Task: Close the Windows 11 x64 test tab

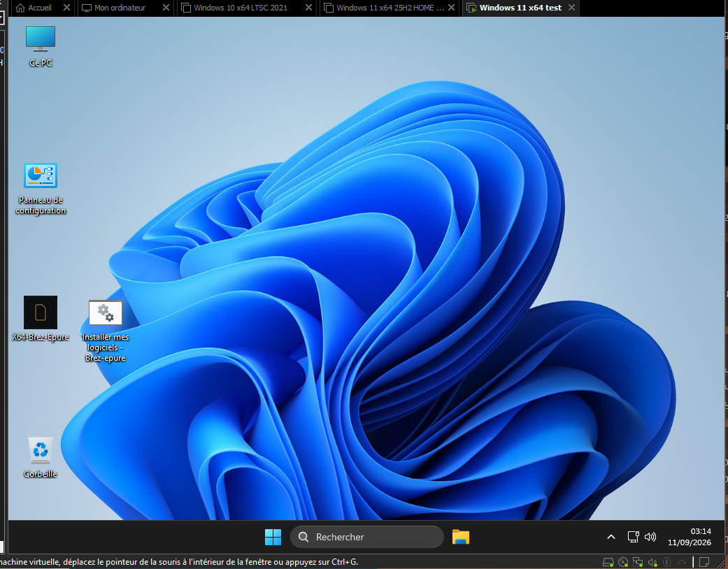Action: pos(571,8)
